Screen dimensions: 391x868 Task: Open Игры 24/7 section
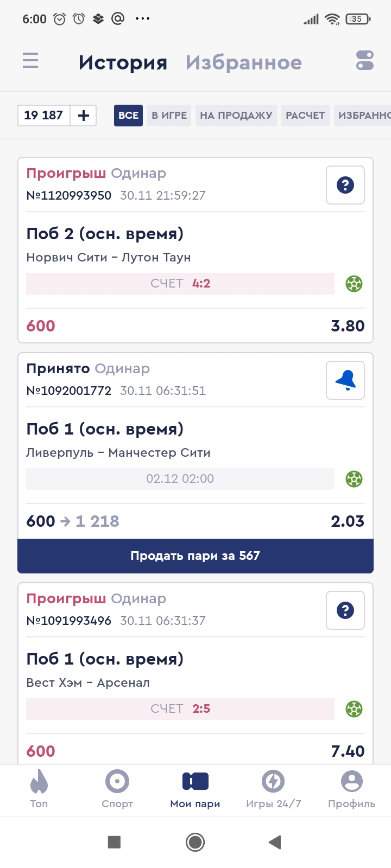click(273, 788)
